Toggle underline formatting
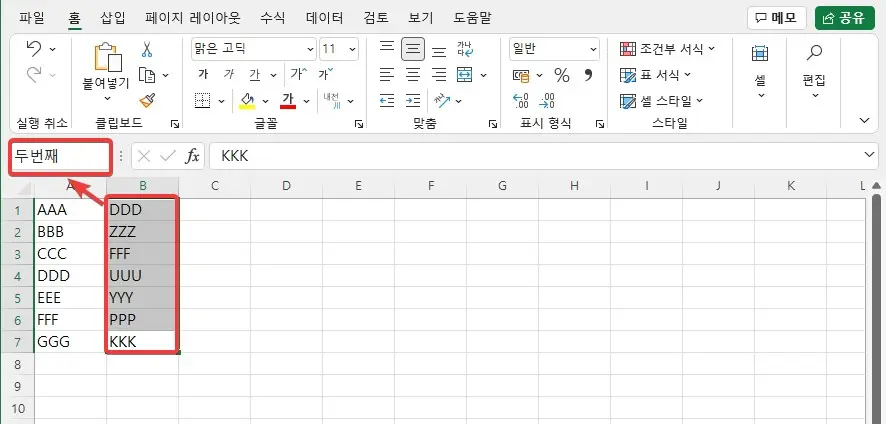 255,74
